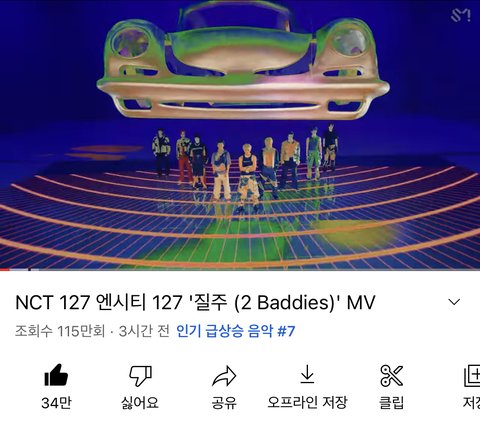Tap the 3시간 전 upload time text
Image resolution: width=480 pixels, height=423 pixels.
[144, 331]
